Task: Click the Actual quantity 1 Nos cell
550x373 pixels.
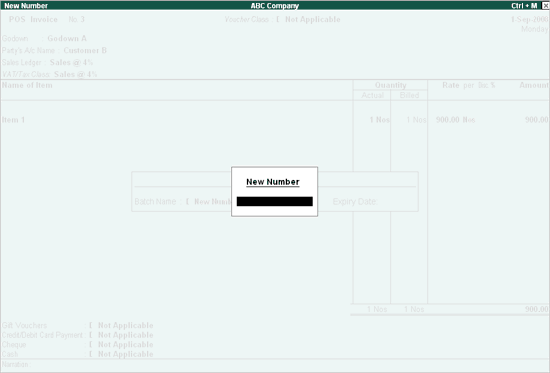Action: pyautogui.click(x=379, y=120)
